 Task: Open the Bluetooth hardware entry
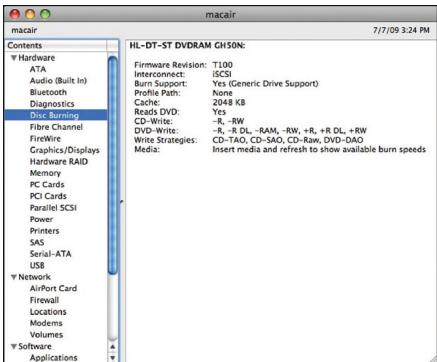pos(48,92)
